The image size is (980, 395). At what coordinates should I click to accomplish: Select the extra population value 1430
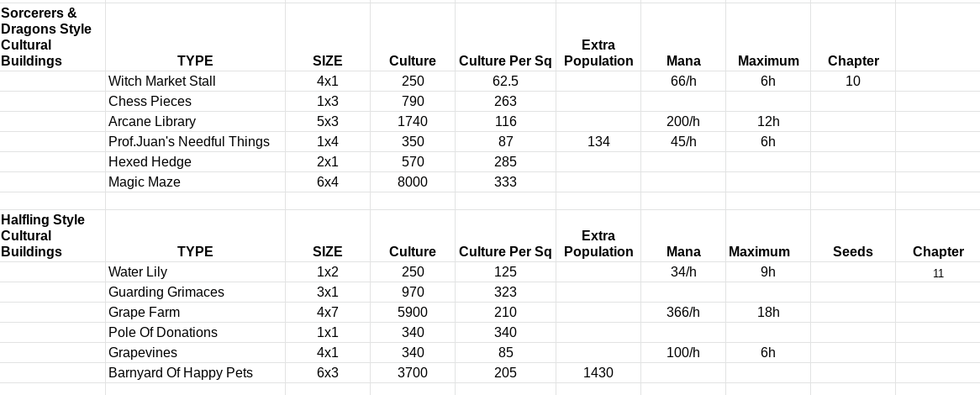click(598, 372)
